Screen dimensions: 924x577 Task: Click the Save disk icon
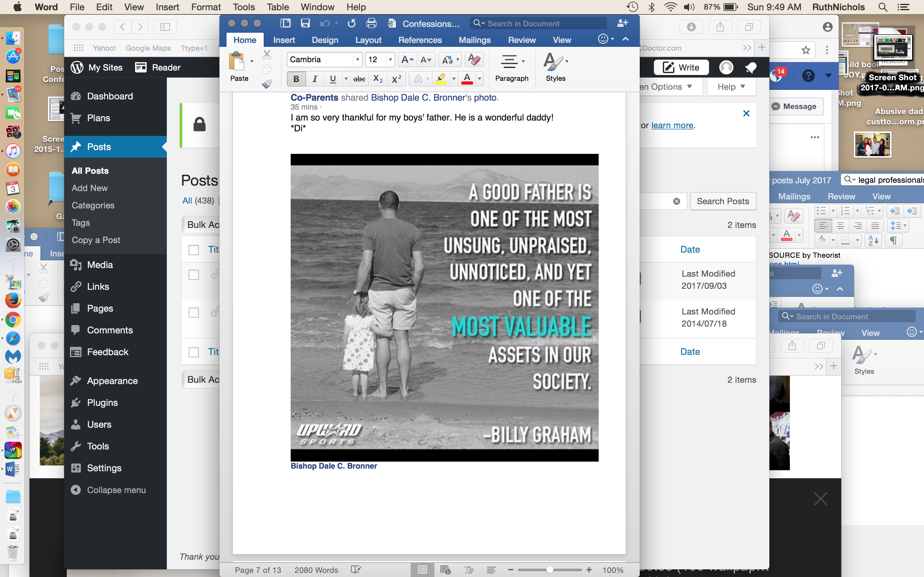(305, 23)
